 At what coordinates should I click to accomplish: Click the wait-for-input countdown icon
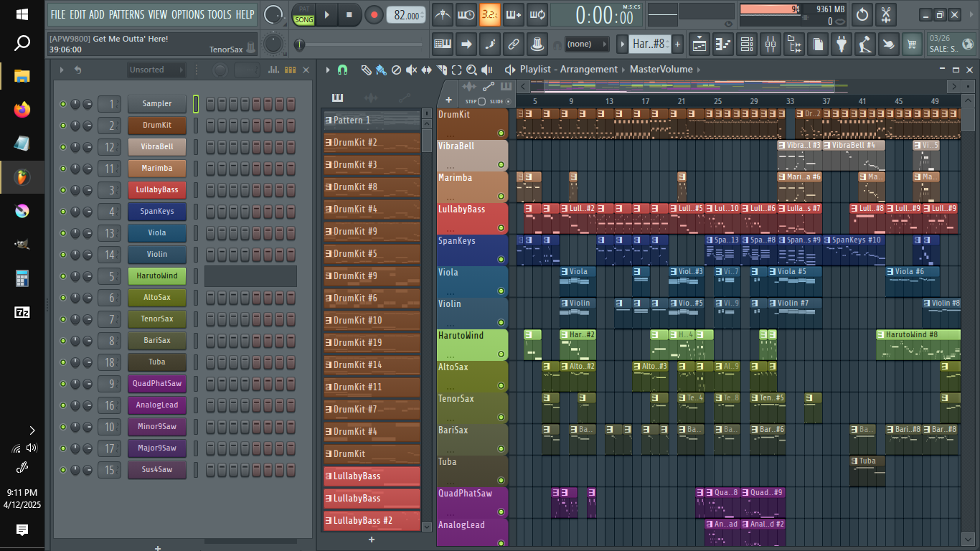(466, 14)
